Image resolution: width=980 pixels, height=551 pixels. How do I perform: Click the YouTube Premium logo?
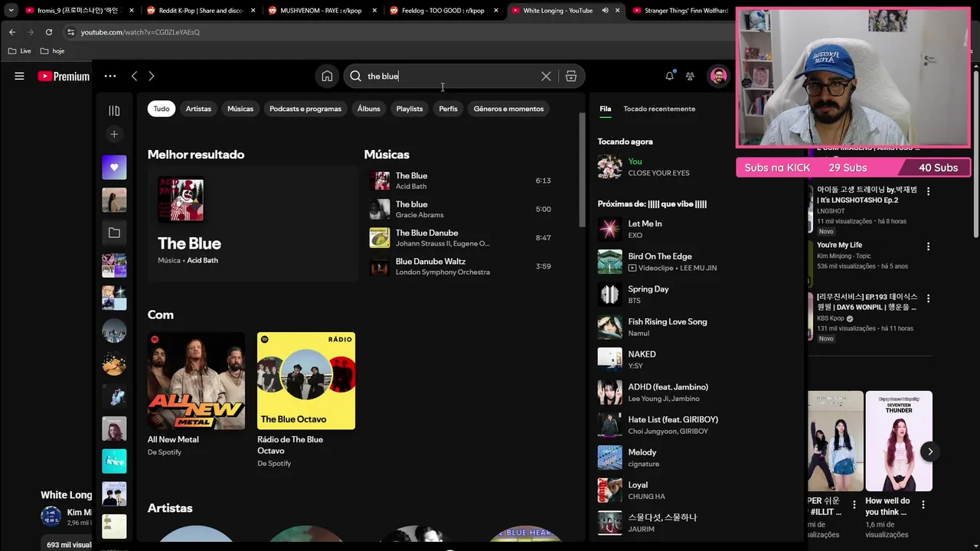click(64, 76)
